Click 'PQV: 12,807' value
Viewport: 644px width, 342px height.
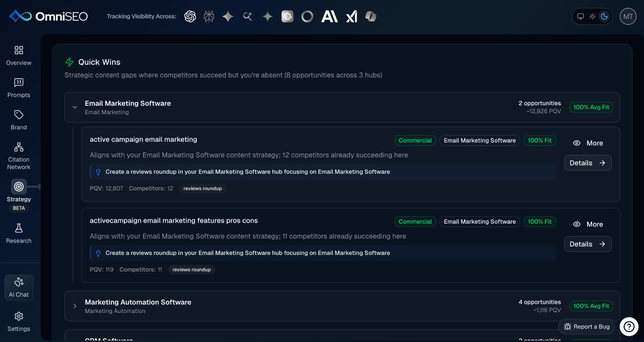pyautogui.click(x=107, y=188)
